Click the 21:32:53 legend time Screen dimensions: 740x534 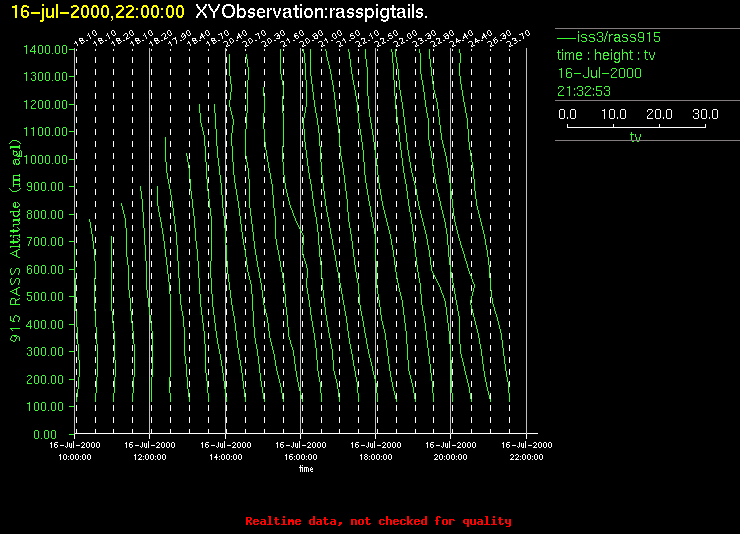point(584,91)
